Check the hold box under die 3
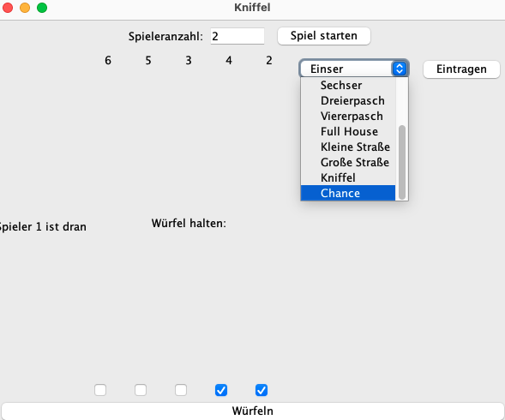Image resolution: width=505 pixels, height=420 pixels. coord(181,390)
